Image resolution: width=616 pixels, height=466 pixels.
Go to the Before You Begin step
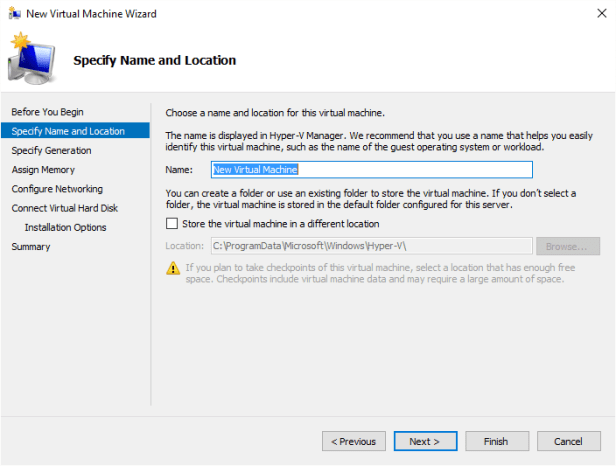coord(40,111)
